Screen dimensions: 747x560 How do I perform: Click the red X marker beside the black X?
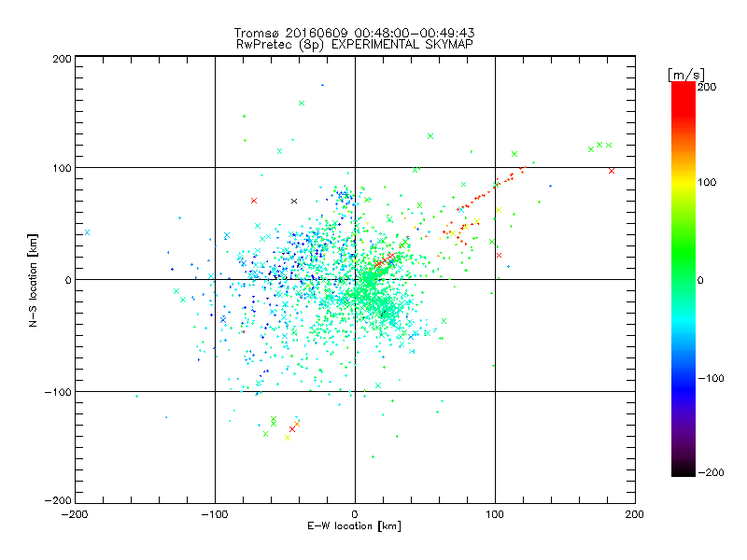click(x=254, y=201)
